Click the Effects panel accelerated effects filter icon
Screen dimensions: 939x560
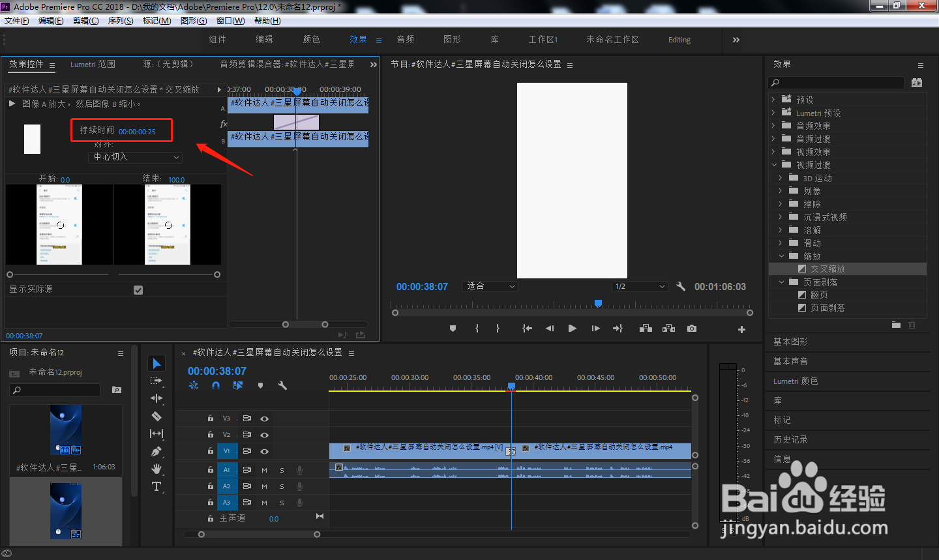917,83
